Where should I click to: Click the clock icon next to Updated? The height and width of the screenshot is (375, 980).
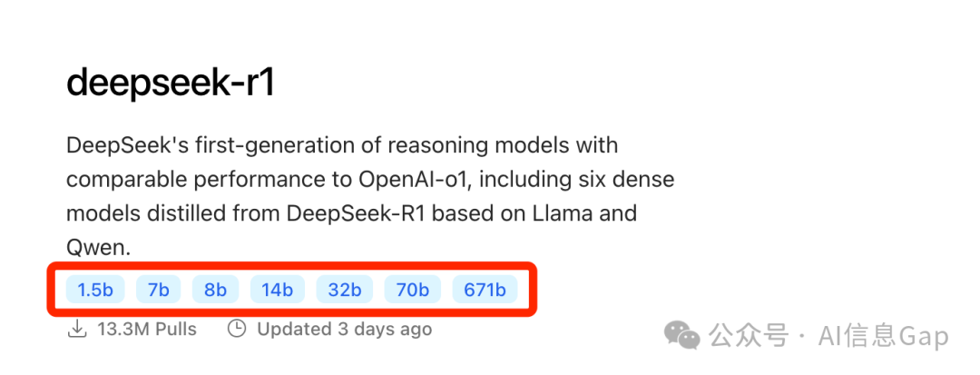[x=236, y=329]
